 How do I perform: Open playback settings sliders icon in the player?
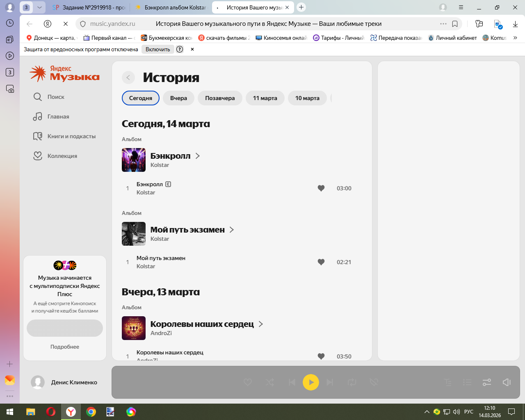487,382
